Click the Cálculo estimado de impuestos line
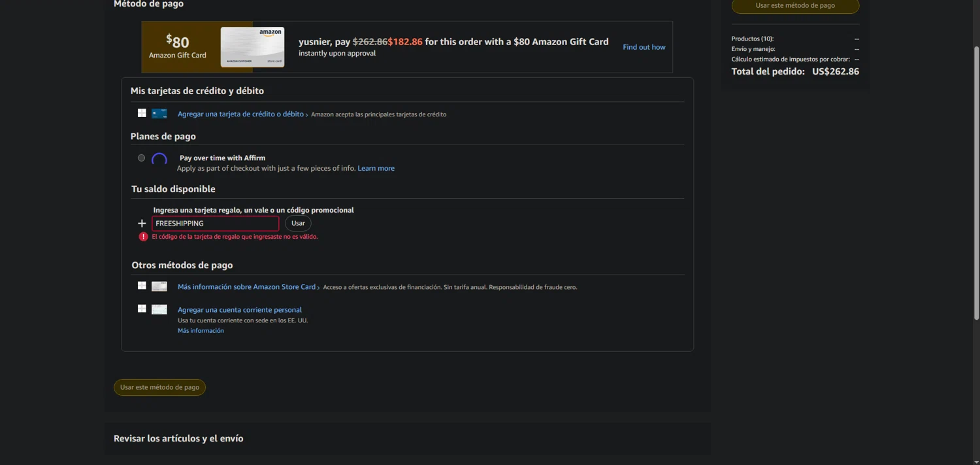The height and width of the screenshot is (465, 980). click(x=795, y=59)
